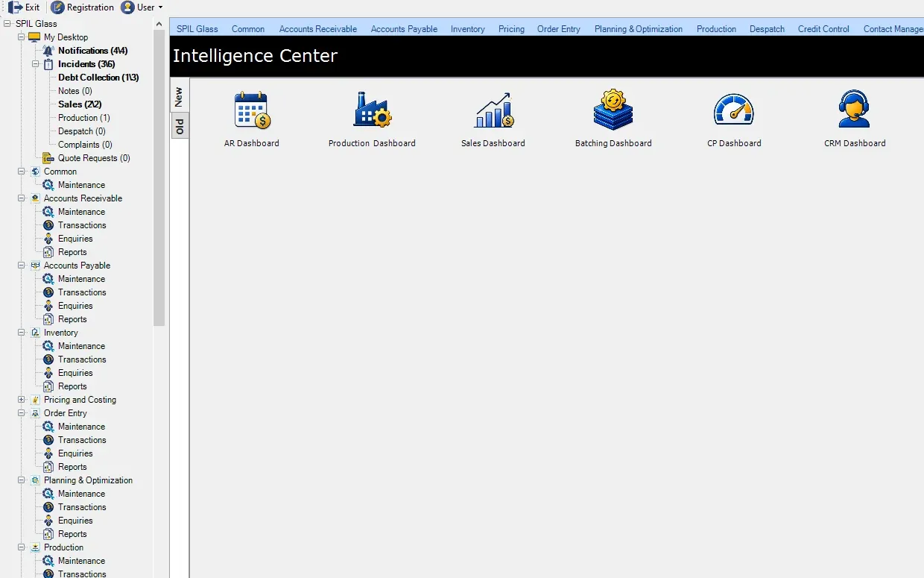Screen dimensions: 924x578
Task: Open the Order Entry menu
Action: click(559, 29)
